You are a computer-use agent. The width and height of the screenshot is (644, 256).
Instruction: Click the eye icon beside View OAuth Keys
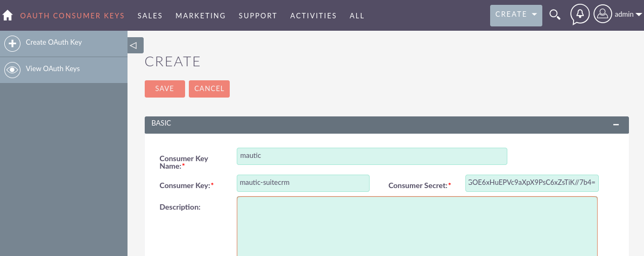point(12,70)
